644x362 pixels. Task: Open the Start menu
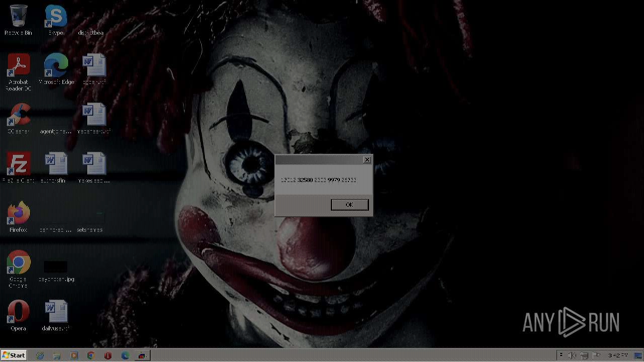click(14, 355)
